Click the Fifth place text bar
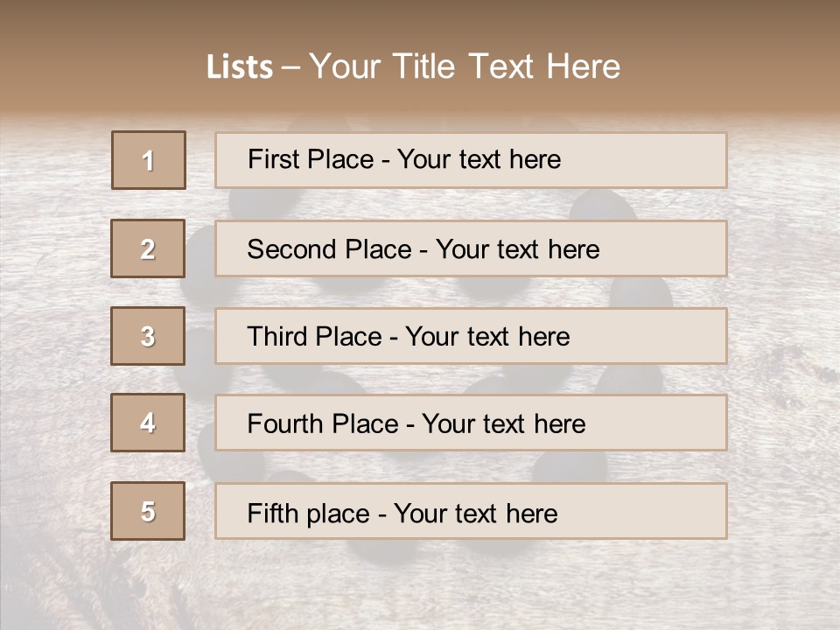Image resolution: width=840 pixels, height=630 pixels. (x=471, y=511)
